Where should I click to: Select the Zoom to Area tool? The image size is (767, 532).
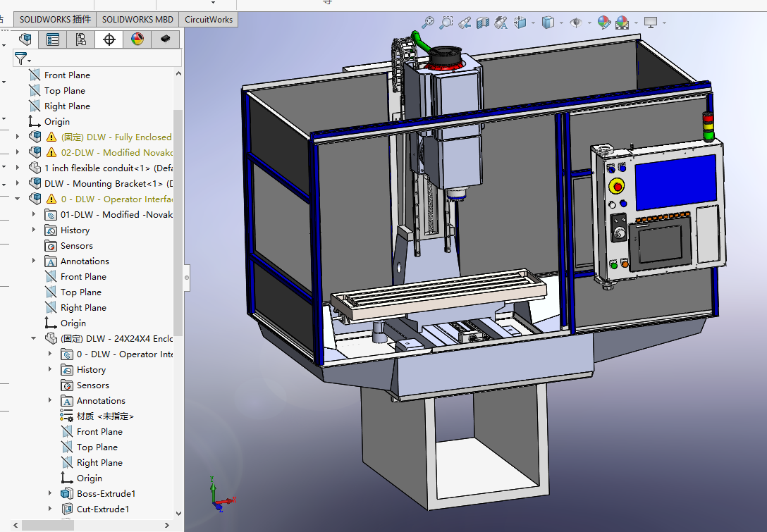coord(446,23)
